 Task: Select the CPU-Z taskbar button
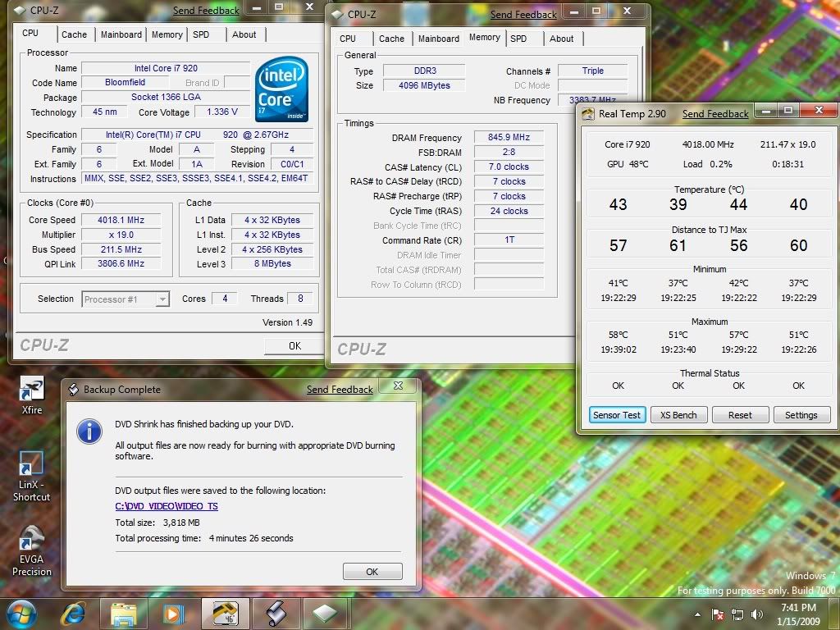pos(326,614)
